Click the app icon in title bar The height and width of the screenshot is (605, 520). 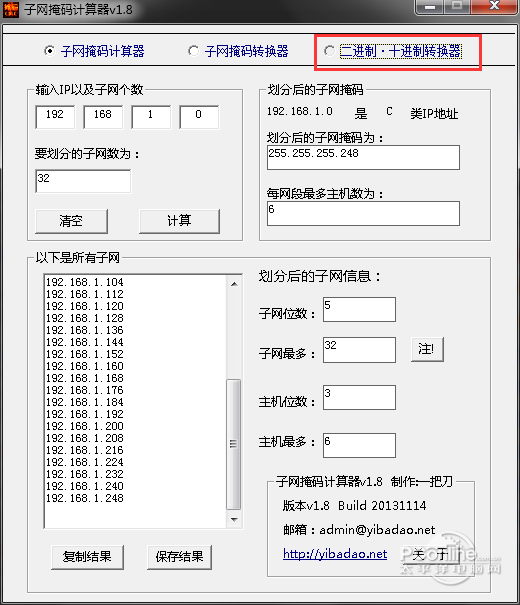10,9
